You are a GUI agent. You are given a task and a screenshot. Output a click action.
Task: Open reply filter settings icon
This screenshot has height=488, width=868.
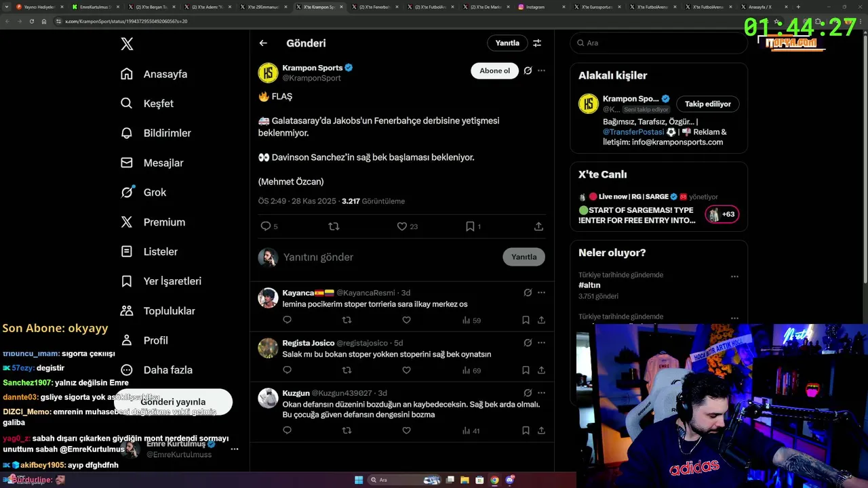[x=537, y=43]
